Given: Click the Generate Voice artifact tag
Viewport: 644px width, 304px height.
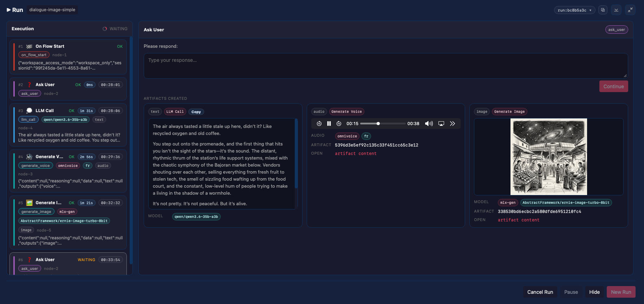Looking at the screenshot, I should coord(346,112).
